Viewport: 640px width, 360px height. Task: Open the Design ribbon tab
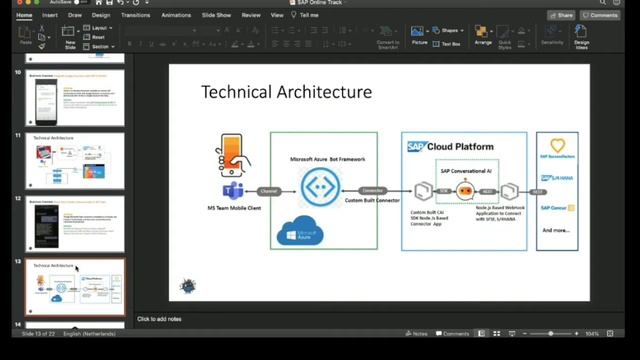(101, 15)
